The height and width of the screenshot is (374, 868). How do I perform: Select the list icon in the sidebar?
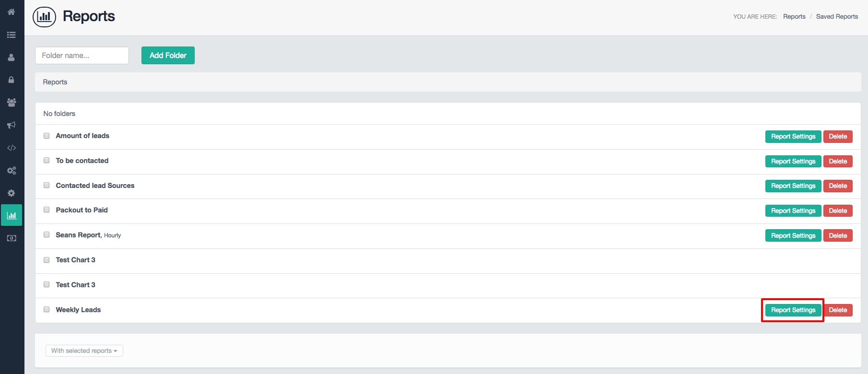pos(11,35)
